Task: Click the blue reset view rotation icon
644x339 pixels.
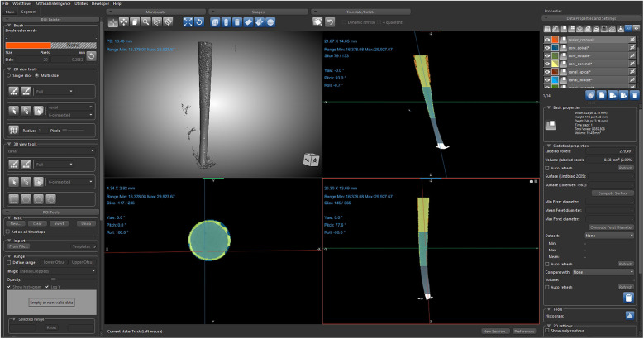Action: pos(199,22)
